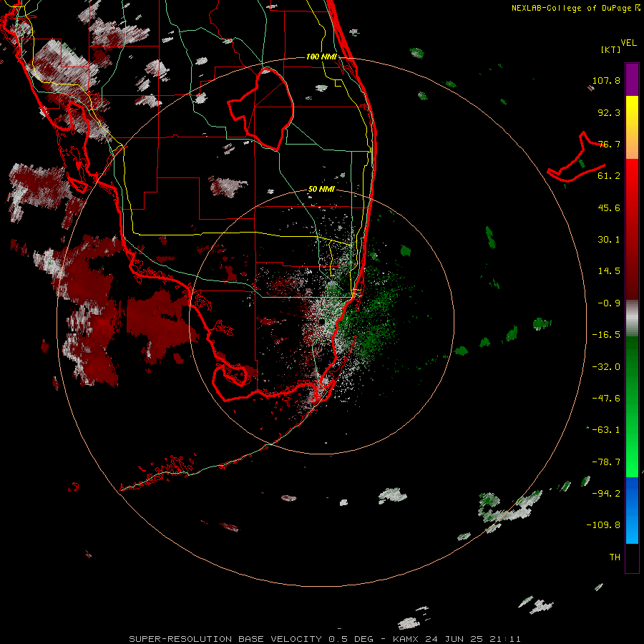This screenshot has width=644, height=644.
Task: Click the -94.2 value on velocity scale
Action: point(606,494)
